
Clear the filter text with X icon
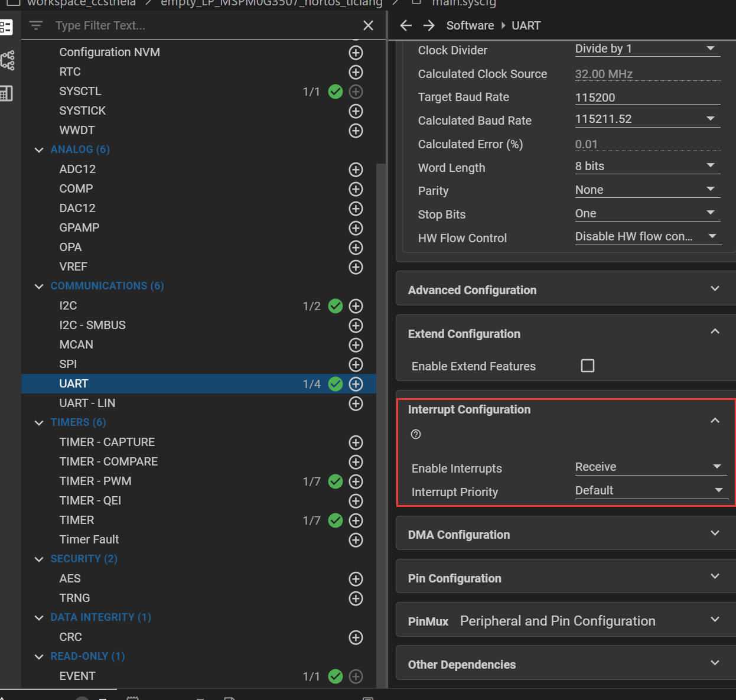click(x=368, y=25)
